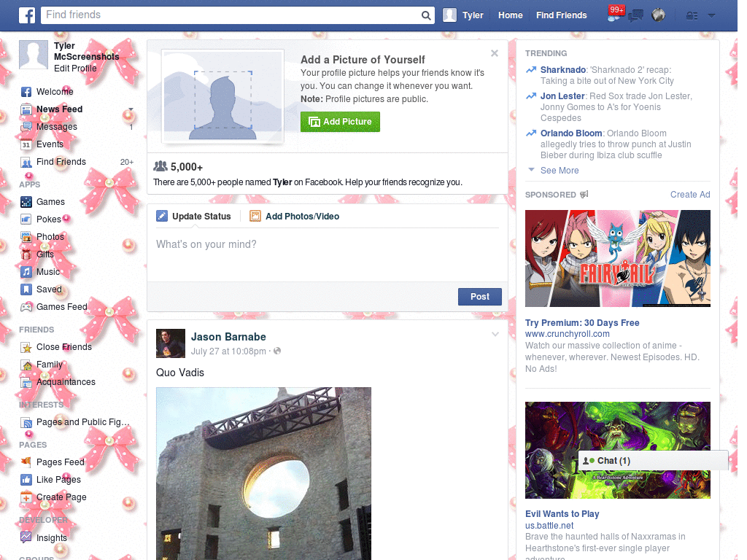Open the Hearthstone ad image

(x=617, y=450)
